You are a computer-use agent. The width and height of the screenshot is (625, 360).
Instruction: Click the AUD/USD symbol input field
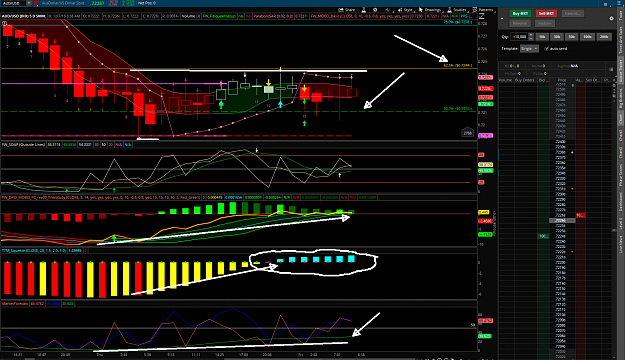click(13, 3)
